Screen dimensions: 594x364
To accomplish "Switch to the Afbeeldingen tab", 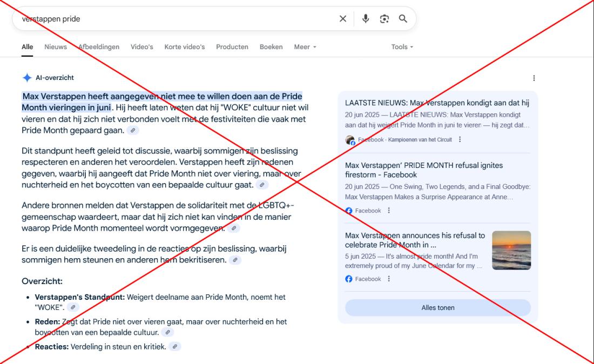I will (x=99, y=47).
